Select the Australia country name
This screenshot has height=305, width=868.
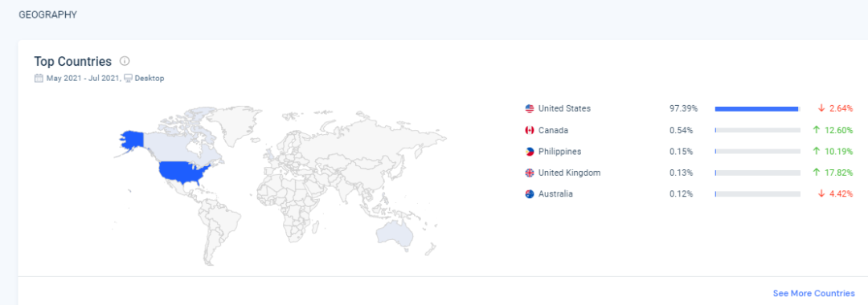[x=555, y=194]
